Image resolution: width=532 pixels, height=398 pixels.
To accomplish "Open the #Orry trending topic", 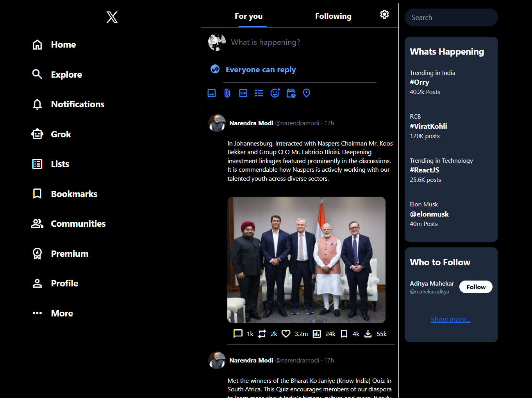I will [420, 82].
